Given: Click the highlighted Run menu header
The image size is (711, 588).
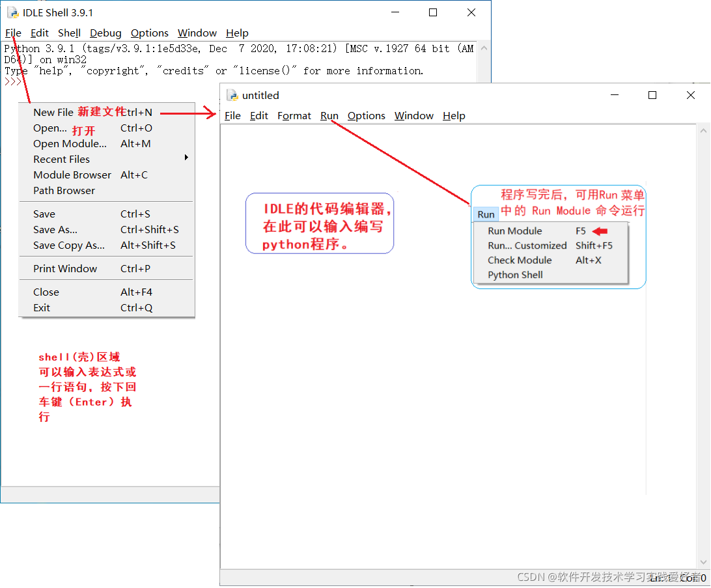Looking at the screenshot, I should (486, 214).
